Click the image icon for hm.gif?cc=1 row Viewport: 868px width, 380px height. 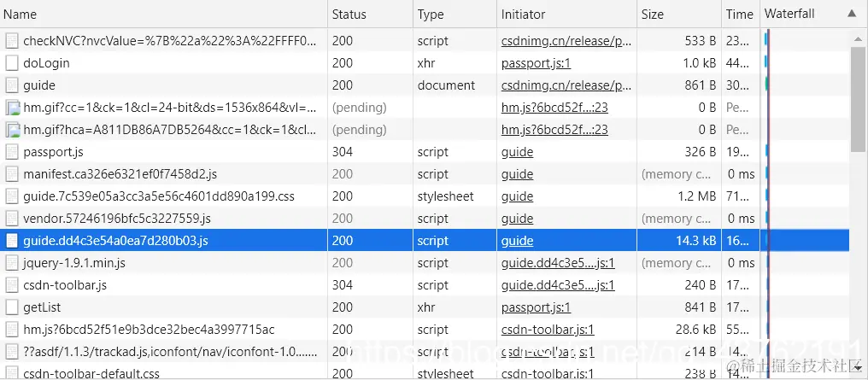[13, 108]
